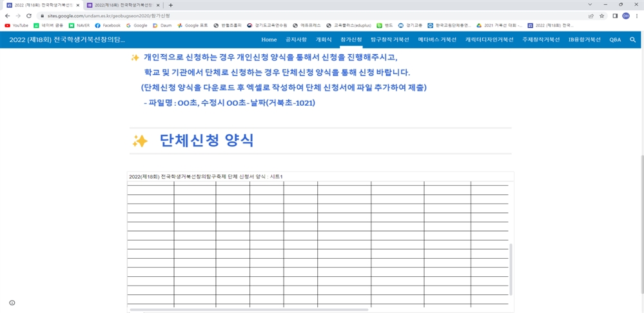Open a new browser tab with plus
This screenshot has width=644, height=313.
(171, 5)
